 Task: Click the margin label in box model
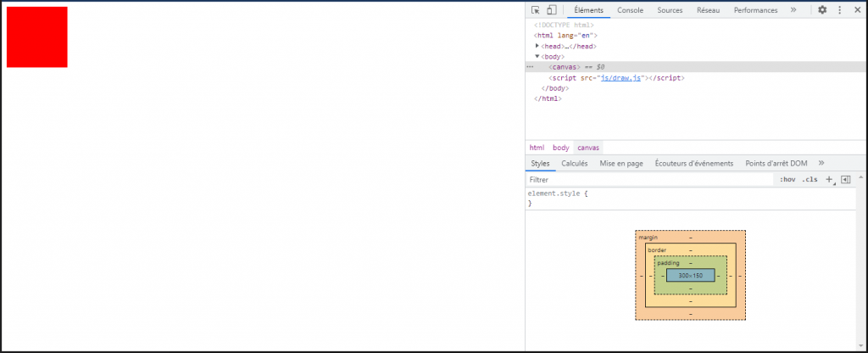point(648,238)
